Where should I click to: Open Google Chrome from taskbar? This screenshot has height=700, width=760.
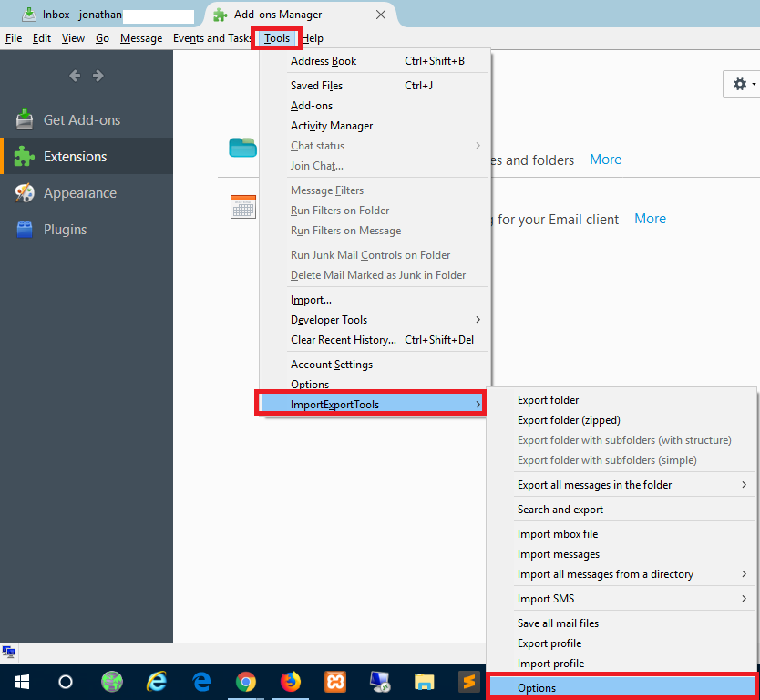[x=246, y=682]
